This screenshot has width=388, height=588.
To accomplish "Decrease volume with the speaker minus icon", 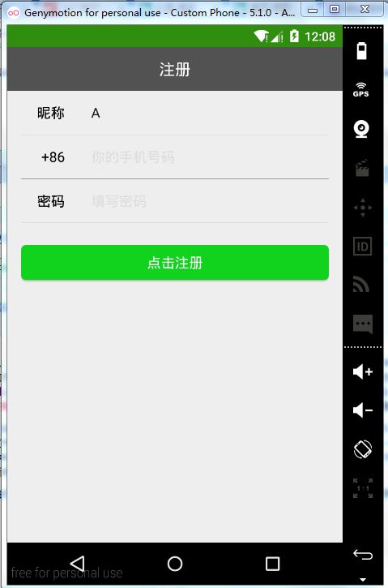I will [363, 410].
